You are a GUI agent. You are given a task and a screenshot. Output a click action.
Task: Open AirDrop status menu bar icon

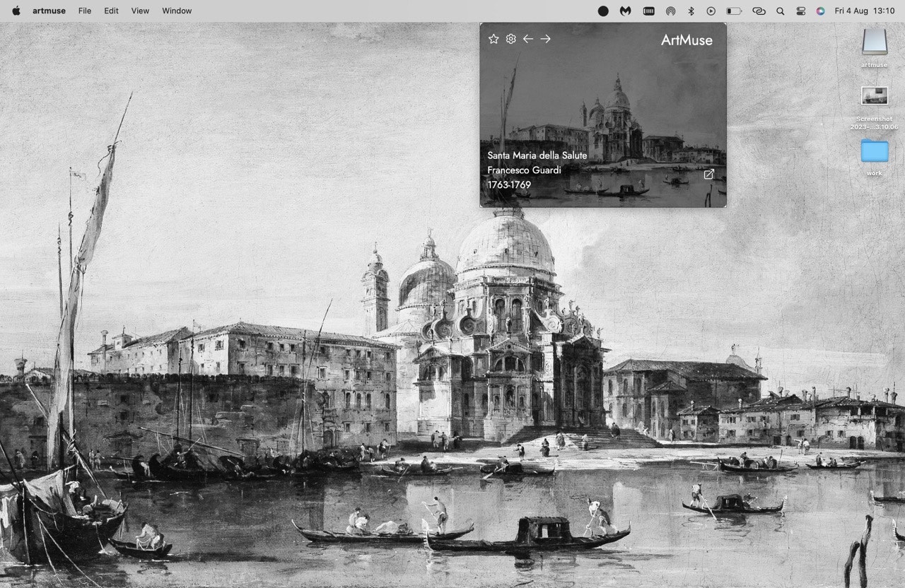(x=670, y=11)
